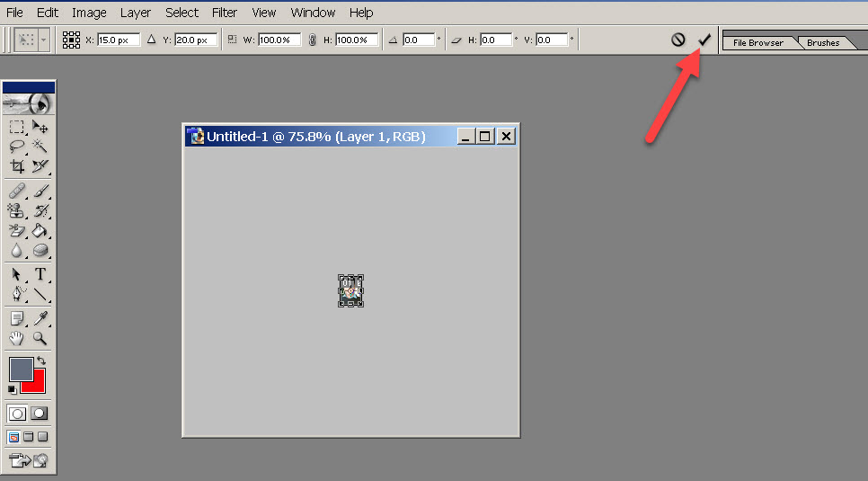Open the Filter menu
868x481 pixels.
[x=225, y=13]
